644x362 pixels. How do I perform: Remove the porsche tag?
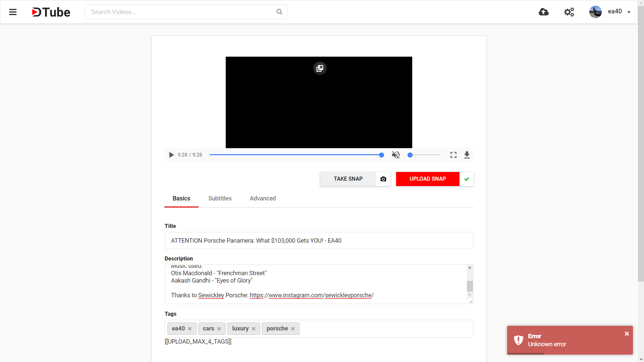(x=293, y=329)
